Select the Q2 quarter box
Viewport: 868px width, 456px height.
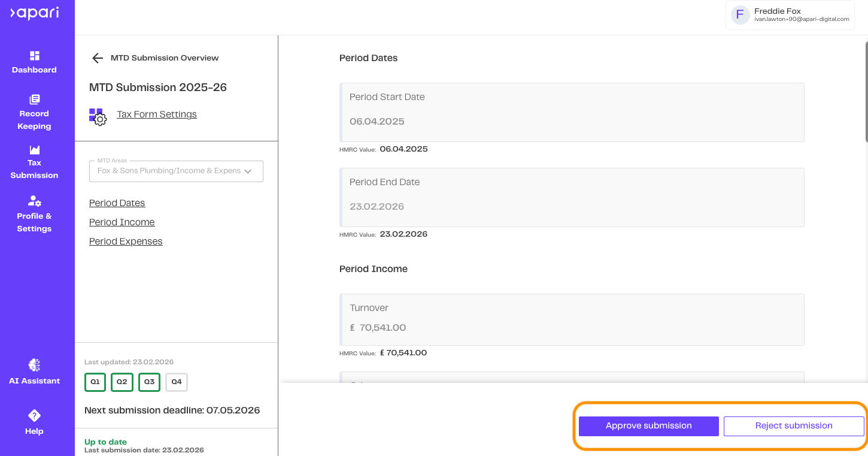coord(122,382)
